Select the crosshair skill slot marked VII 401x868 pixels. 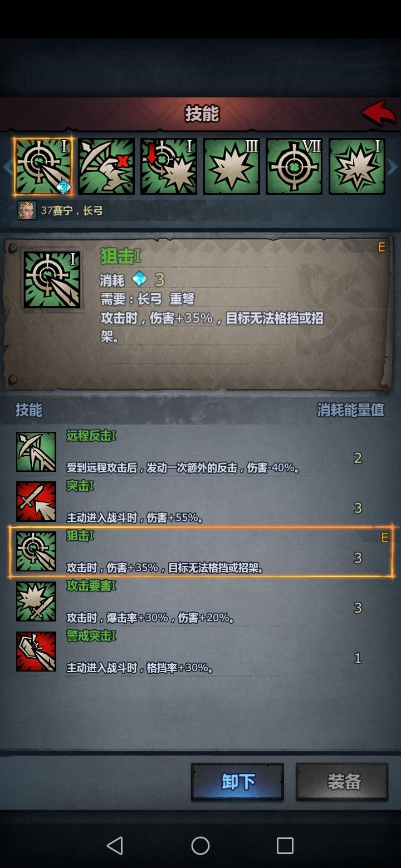tap(294, 166)
